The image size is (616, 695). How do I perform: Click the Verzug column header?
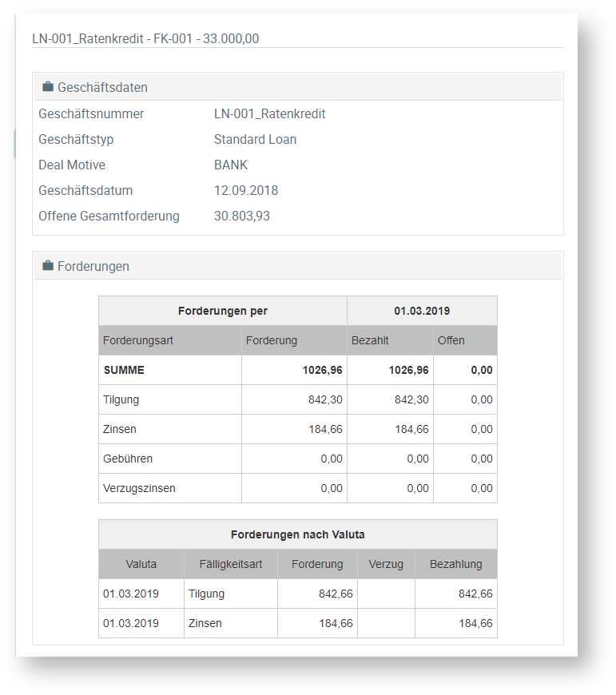[x=386, y=564]
